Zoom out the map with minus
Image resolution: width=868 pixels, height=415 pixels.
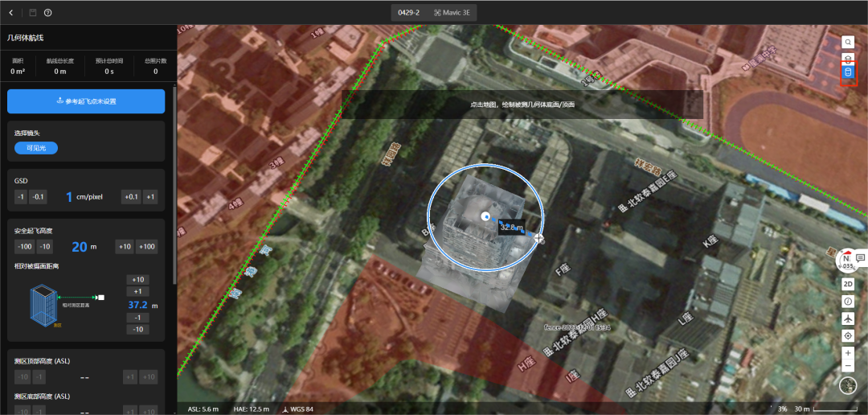[848, 366]
